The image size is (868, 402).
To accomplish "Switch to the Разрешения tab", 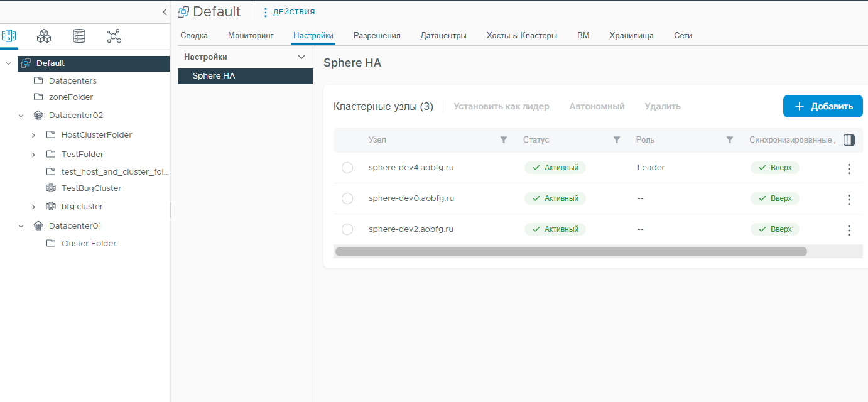I will 377,36.
